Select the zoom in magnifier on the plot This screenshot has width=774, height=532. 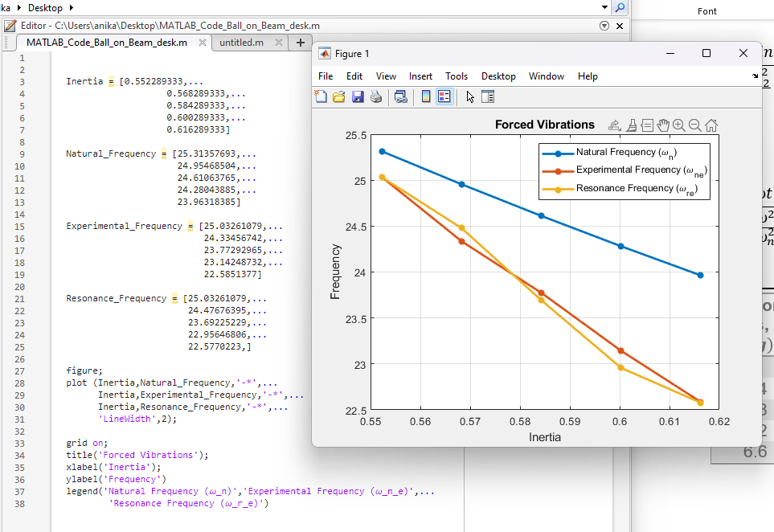679,125
